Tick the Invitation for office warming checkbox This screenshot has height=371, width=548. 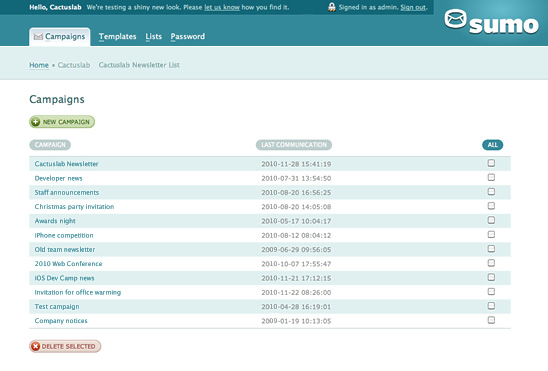(x=491, y=292)
